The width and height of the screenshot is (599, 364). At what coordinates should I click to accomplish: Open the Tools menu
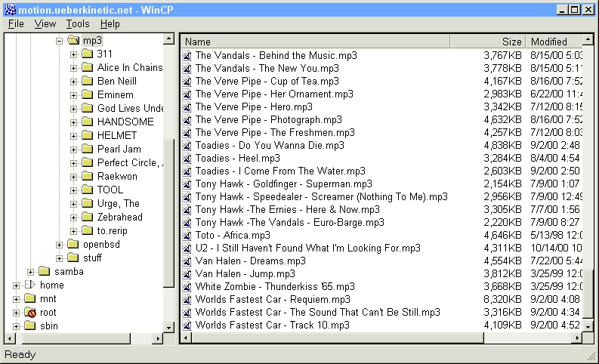(77, 24)
